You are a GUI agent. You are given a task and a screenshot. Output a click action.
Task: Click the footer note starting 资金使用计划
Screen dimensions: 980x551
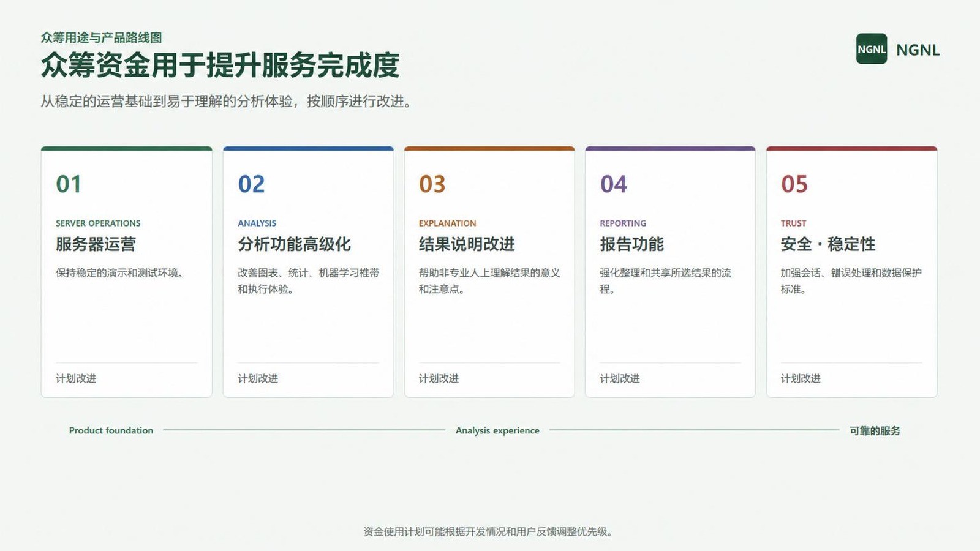coord(488,531)
